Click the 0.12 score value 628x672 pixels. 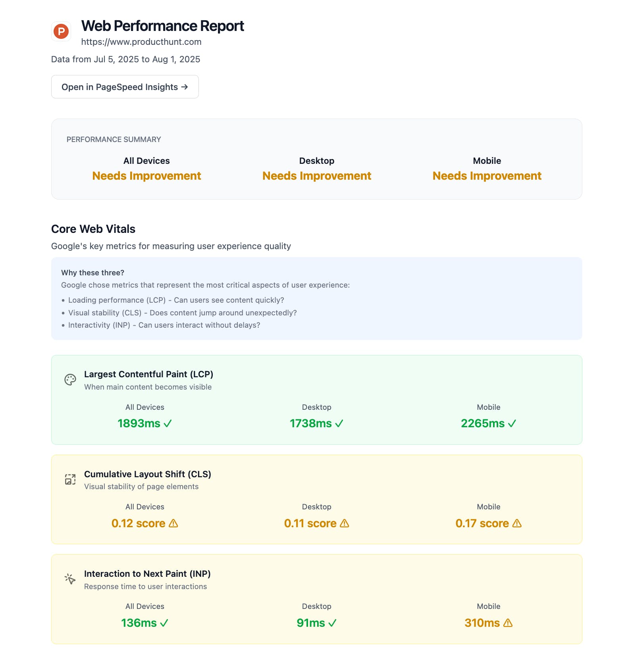pyautogui.click(x=138, y=523)
